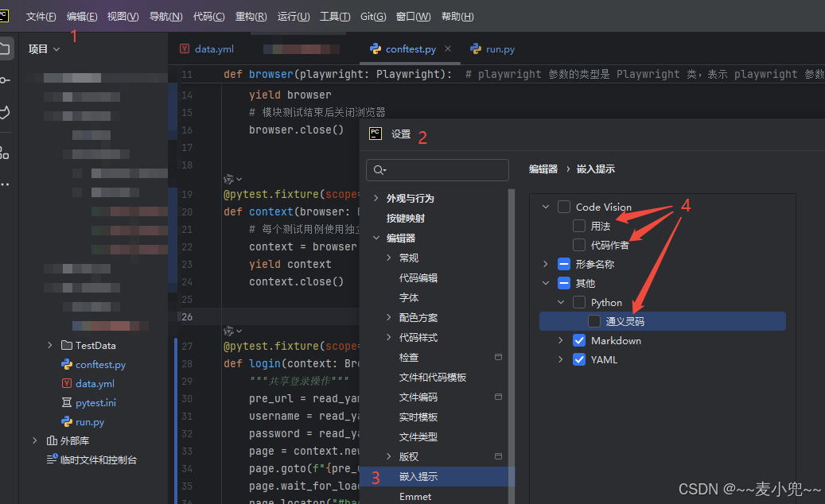Open the Project tool window folder icon
This screenshot has height=504, width=825.
(4, 48)
